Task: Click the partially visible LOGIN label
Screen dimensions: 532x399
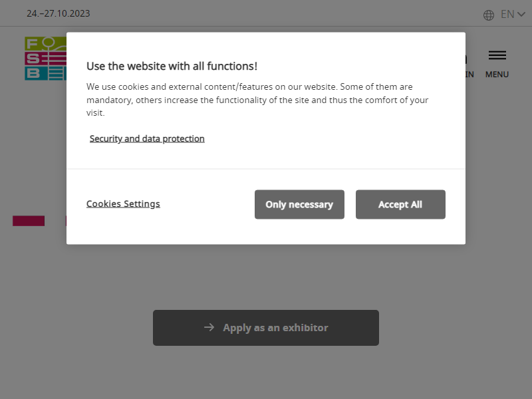Action: (469, 74)
